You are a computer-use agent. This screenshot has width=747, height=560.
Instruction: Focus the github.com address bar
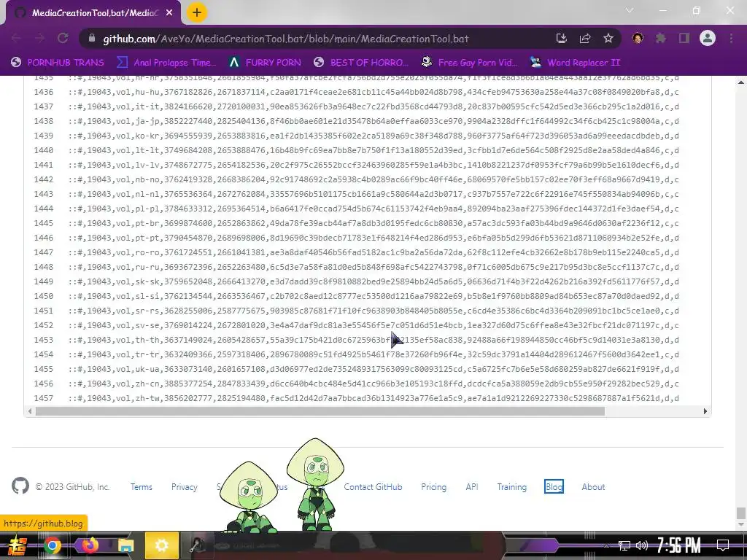point(286,39)
